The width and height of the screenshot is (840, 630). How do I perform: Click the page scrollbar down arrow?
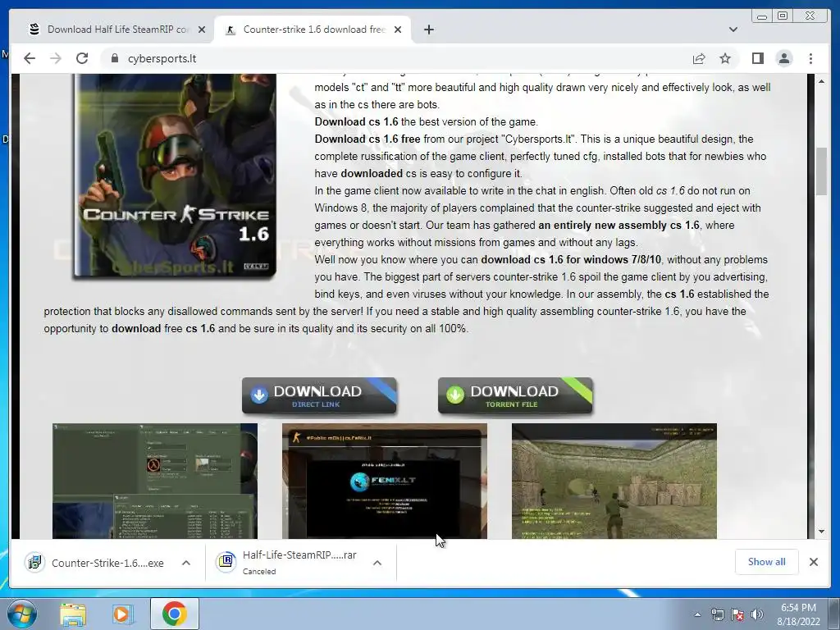pyautogui.click(x=821, y=532)
